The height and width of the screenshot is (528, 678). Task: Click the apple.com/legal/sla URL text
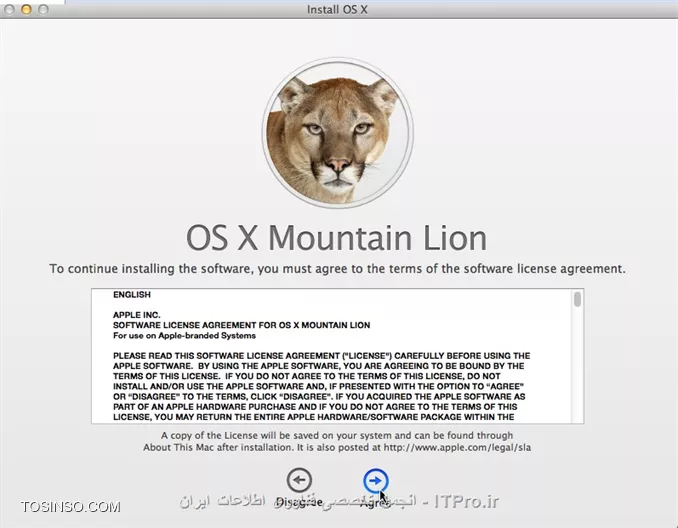pyautogui.click(x=457, y=448)
